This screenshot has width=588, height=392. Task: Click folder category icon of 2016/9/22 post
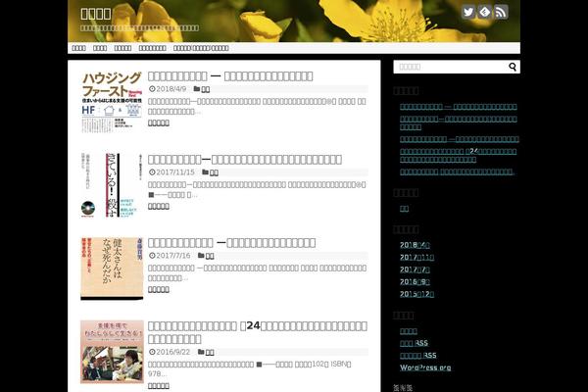(201, 352)
